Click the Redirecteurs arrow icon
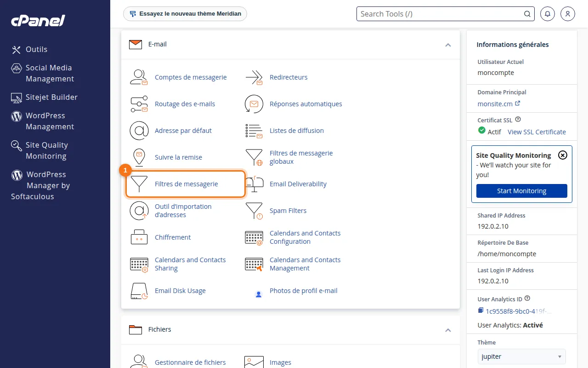The width and height of the screenshot is (588, 368). (x=254, y=77)
